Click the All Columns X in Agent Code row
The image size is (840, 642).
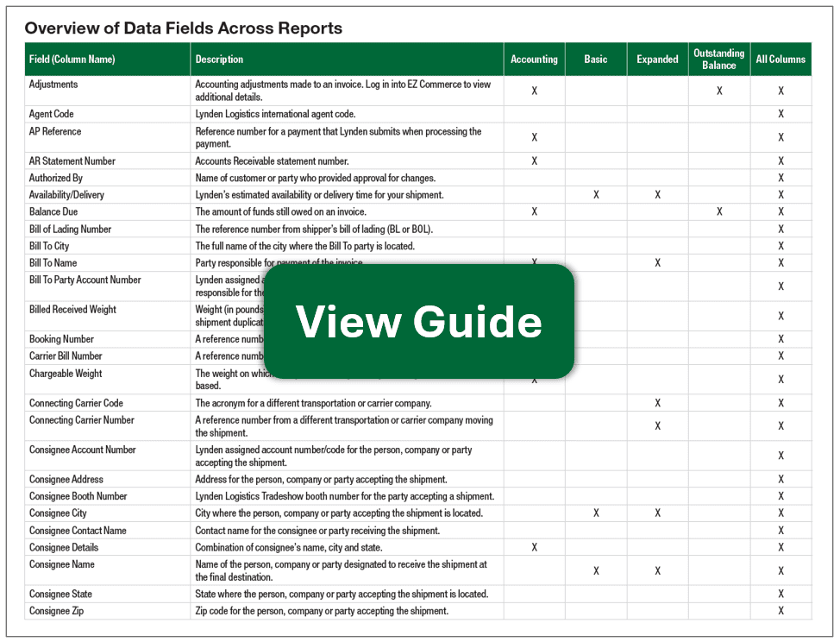coord(781,114)
